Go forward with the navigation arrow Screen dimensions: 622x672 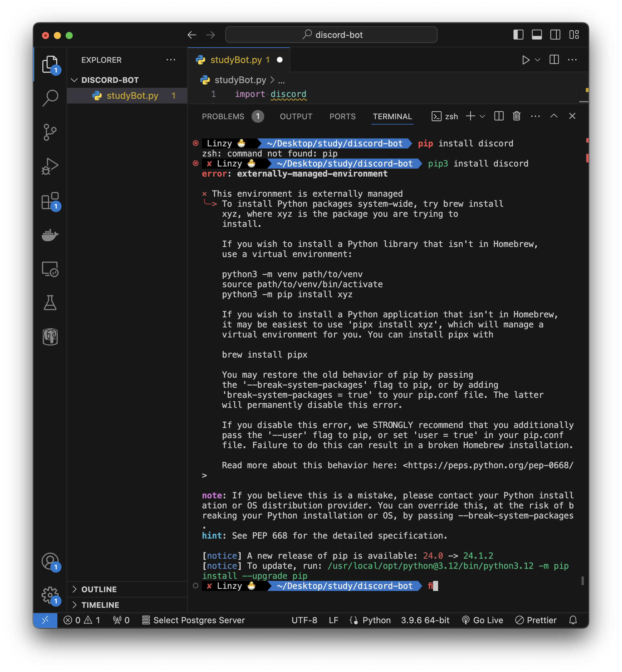click(x=210, y=35)
